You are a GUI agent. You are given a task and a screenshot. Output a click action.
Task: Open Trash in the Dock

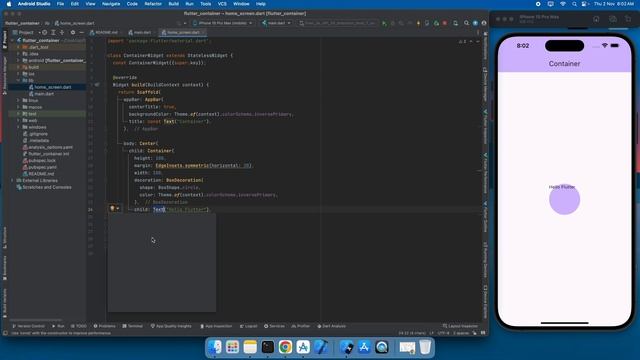tap(425, 347)
